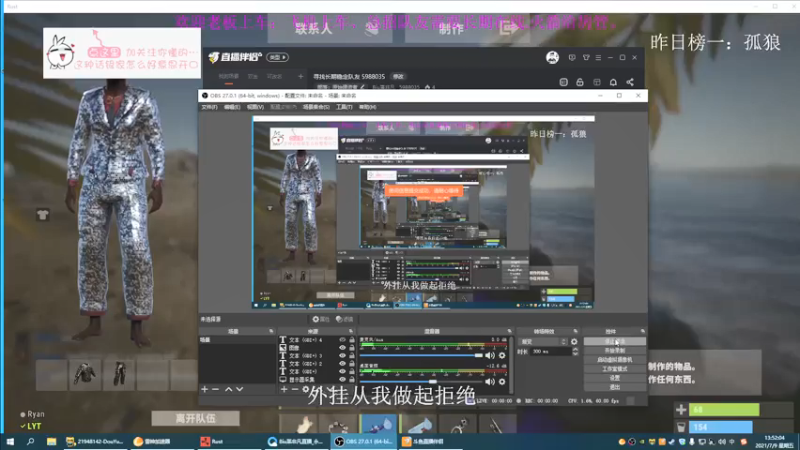Select the jacket thumbnail in Rust inventory

coord(85,374)
